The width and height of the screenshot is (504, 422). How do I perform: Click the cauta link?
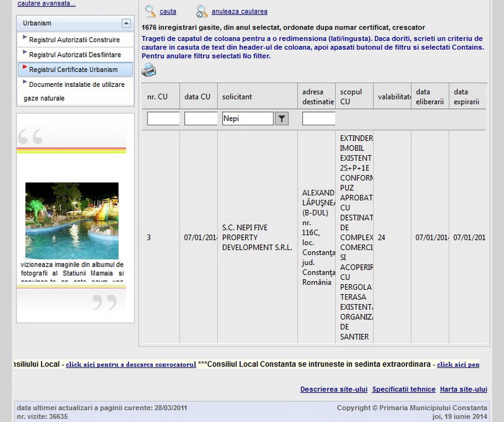click(168, 11)
